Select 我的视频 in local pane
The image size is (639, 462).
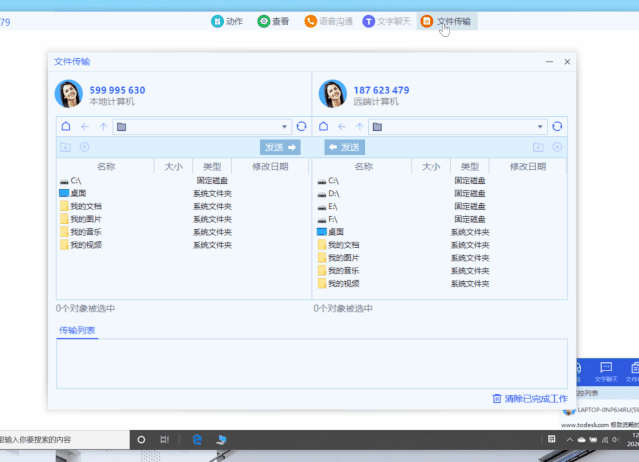[x=183, y=245]
